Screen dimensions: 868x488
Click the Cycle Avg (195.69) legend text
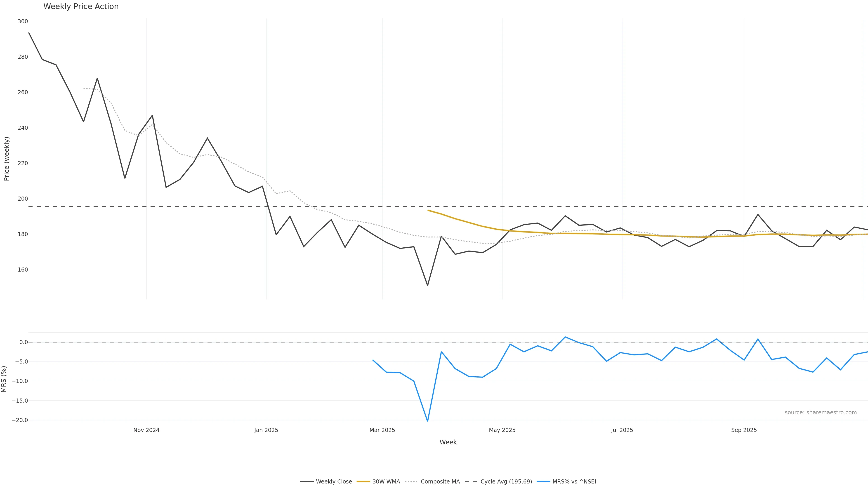click(506, 482)
